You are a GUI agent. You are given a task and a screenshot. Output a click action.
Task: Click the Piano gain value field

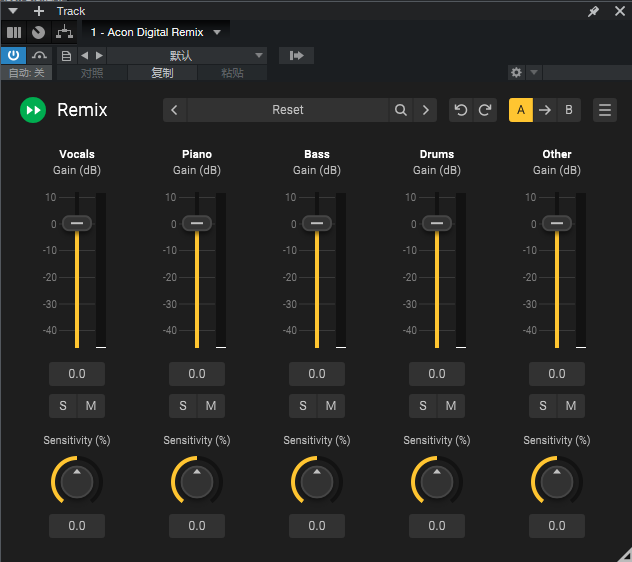tap(197, 374)
